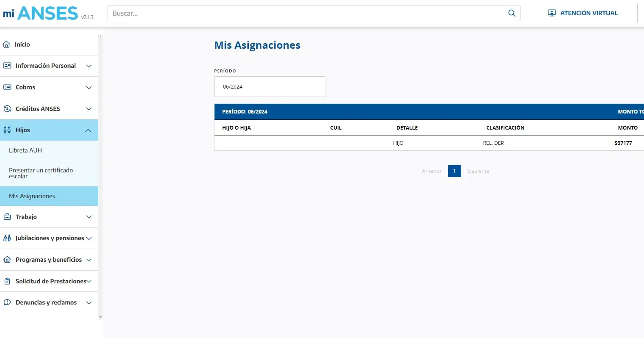Go to Inicio menu item

(x=22, y=44)
